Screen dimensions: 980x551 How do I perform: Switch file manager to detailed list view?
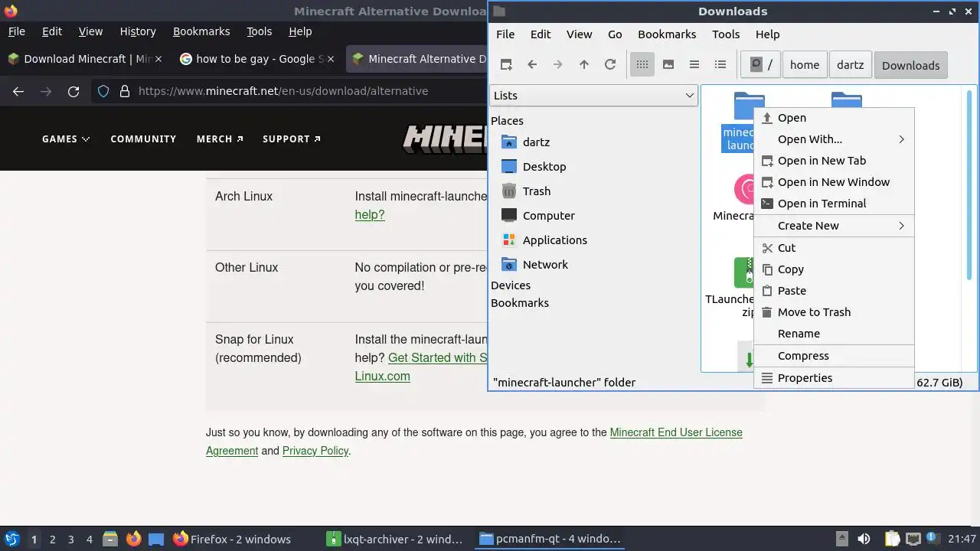tap(720, 65)
